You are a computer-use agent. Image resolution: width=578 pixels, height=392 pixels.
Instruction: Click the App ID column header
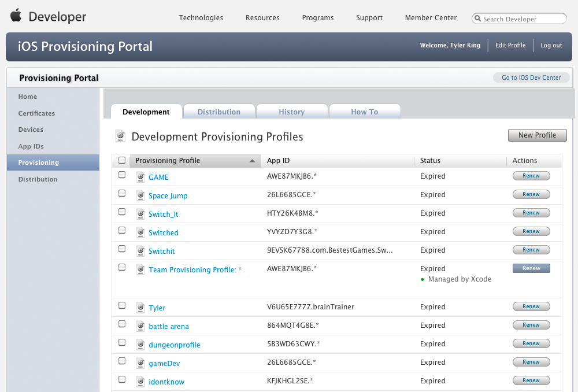(279, 160)
